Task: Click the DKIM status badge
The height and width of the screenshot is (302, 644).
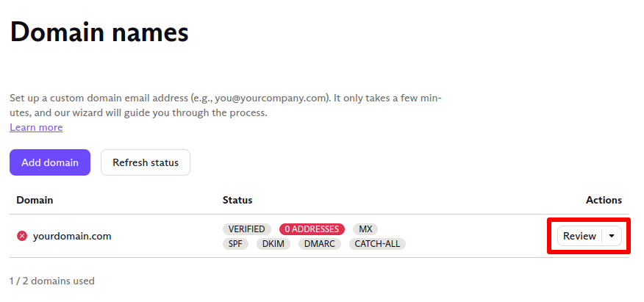Action: [273, 244]
